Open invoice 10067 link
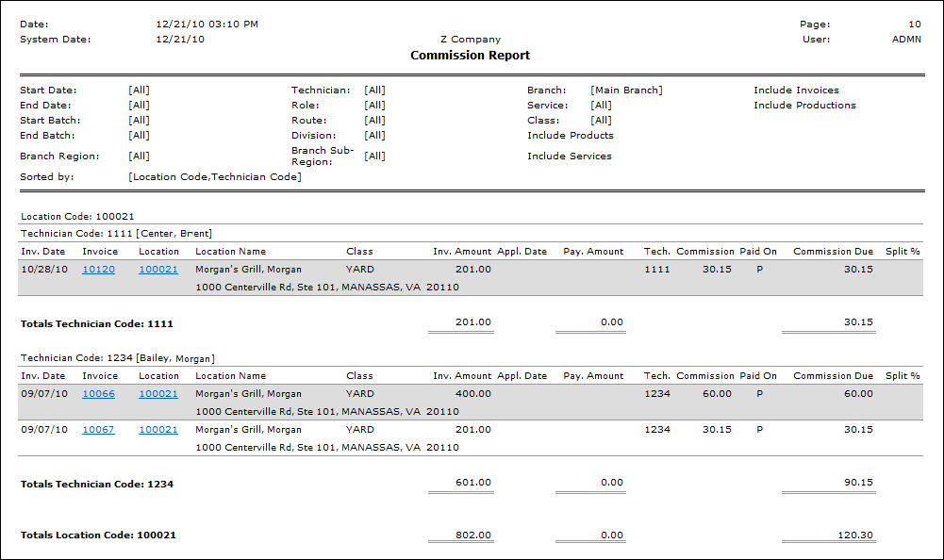 pos(98,430)
